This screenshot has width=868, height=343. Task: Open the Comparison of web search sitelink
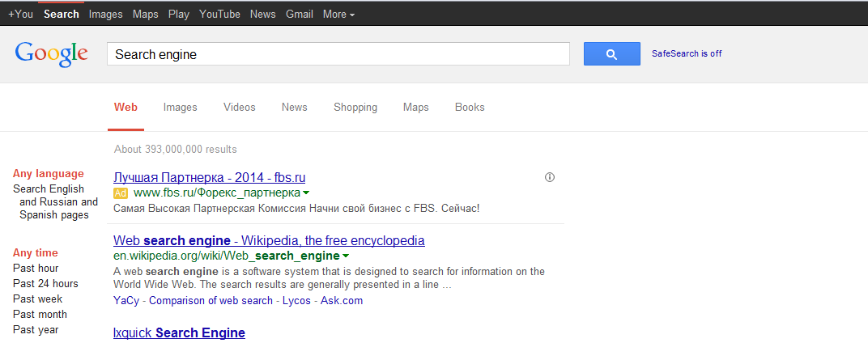[x=211, y=301]
